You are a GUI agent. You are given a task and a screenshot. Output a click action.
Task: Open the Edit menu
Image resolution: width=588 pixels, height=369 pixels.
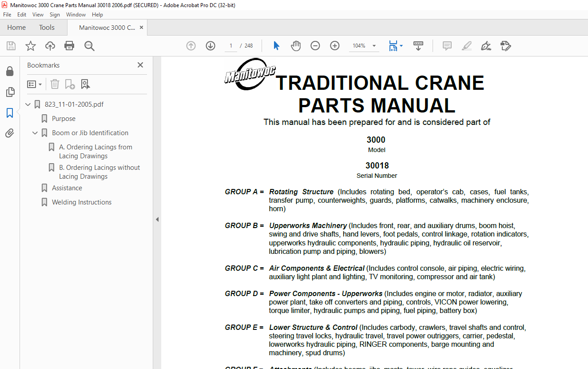pyautogui.click(x=22, y=15)
